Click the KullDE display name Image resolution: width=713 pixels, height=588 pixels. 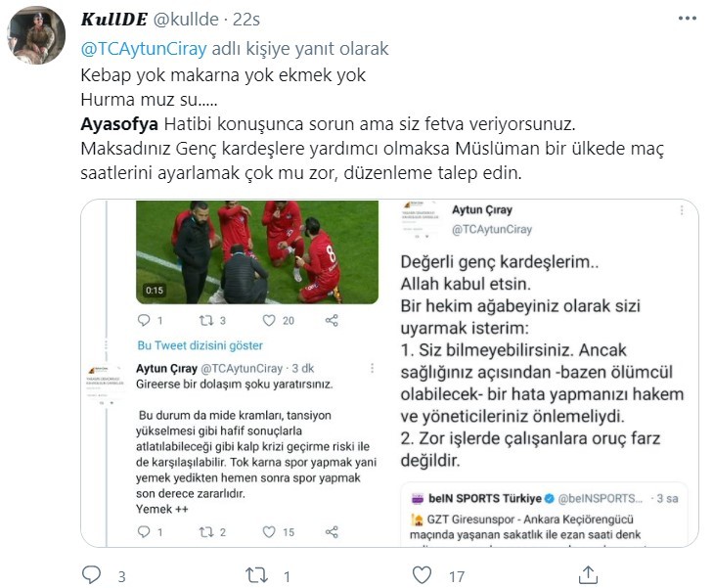[x=114, y=20]
